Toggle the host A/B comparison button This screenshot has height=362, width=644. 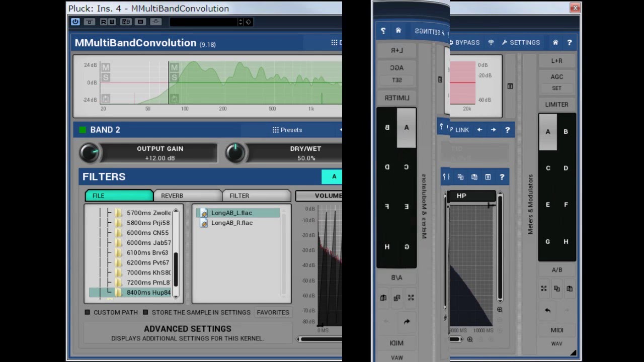(126, 22)
